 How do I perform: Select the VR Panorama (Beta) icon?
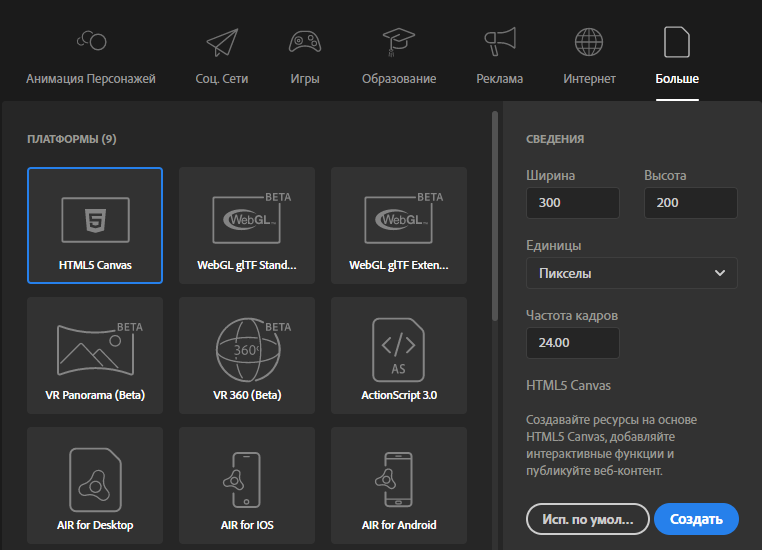(x=100, y=348)
